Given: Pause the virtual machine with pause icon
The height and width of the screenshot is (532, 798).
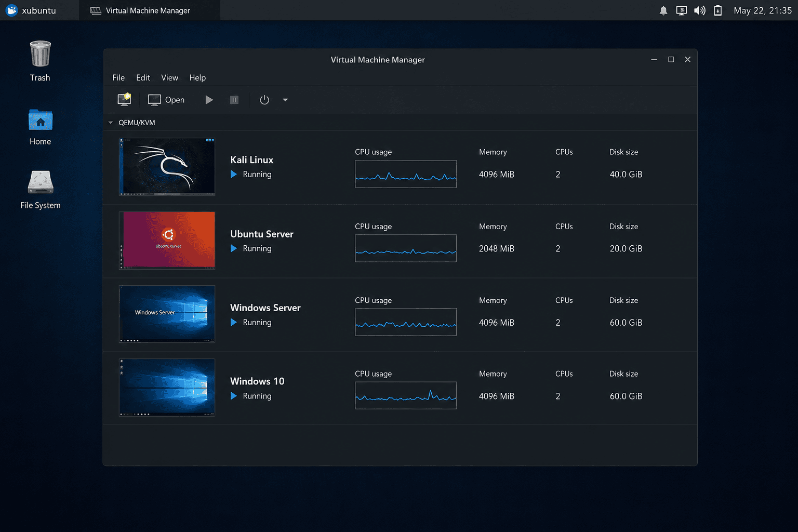Looking at the screenshot, I should (234, 100).
